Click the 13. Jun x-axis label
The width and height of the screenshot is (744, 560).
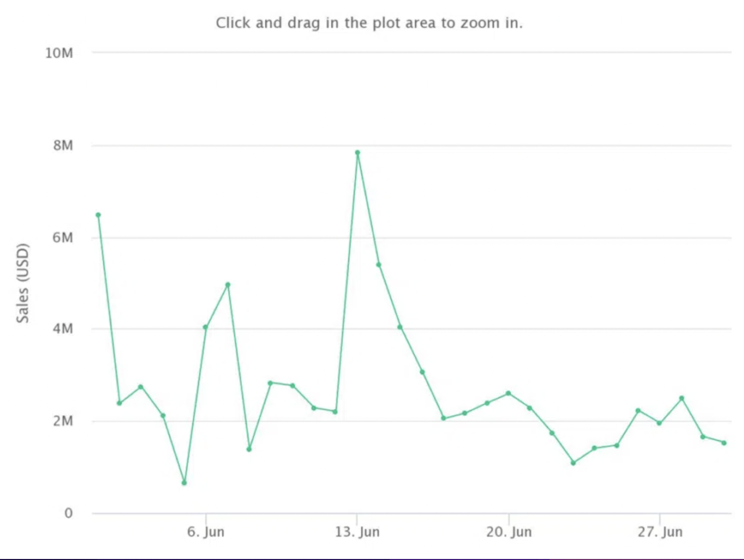point(357,532)
